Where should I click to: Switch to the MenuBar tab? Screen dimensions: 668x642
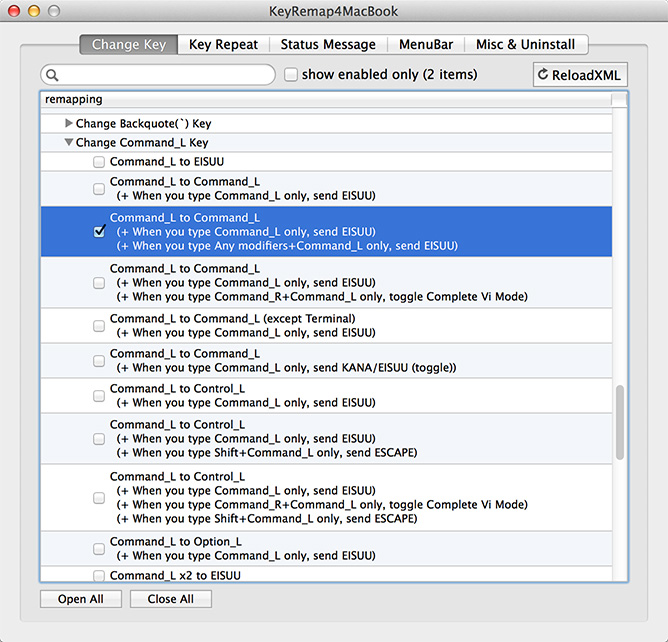[426, 44]
